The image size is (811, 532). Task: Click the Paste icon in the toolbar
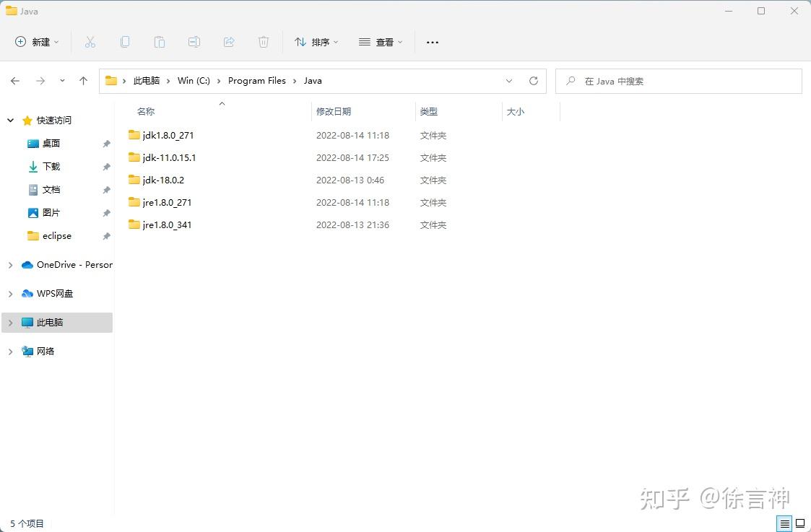[160, 42]
